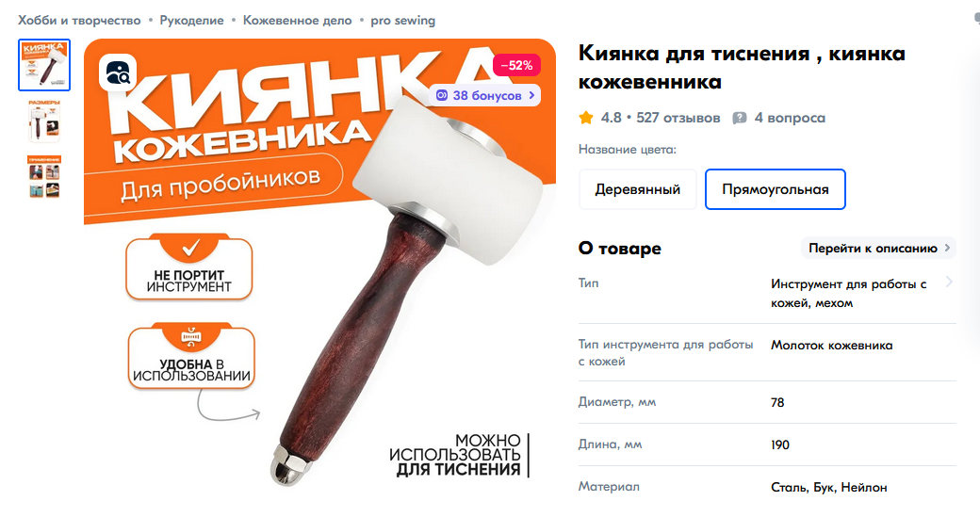
Task: Open pro sewing brand breadcrumb
Action: click(x=402, y=21)
